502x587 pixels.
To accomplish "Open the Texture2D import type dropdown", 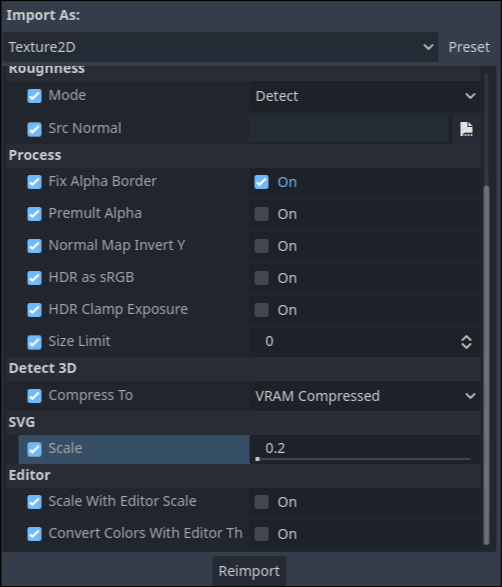I will pos(220,47).
